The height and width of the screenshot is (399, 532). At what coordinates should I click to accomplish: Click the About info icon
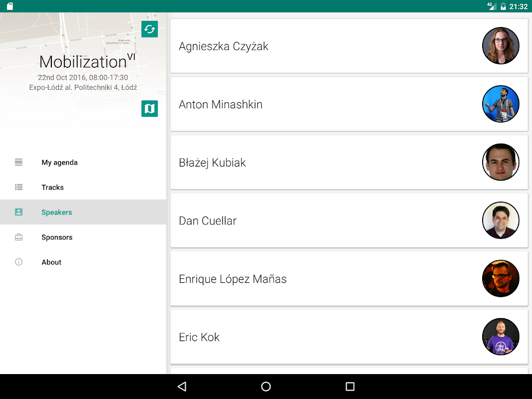19,262
